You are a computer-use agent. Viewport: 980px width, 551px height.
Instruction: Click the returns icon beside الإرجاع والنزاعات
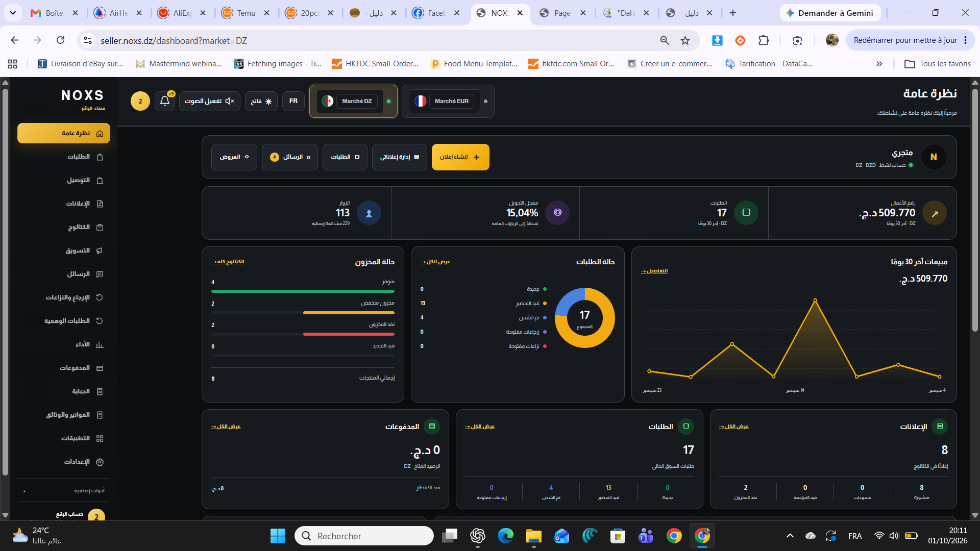pos(100,297)
